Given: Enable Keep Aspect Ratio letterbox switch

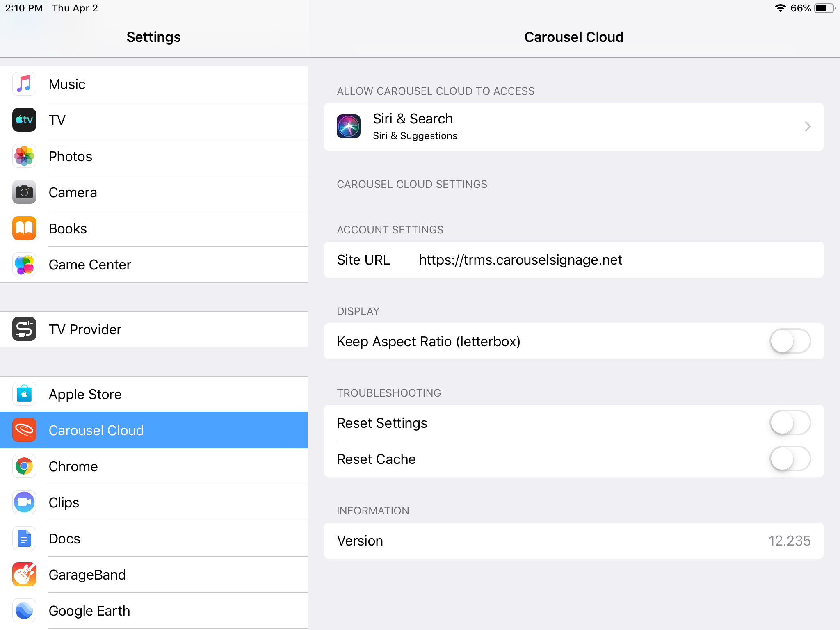Looking at the screenshot, I should 790,341.
